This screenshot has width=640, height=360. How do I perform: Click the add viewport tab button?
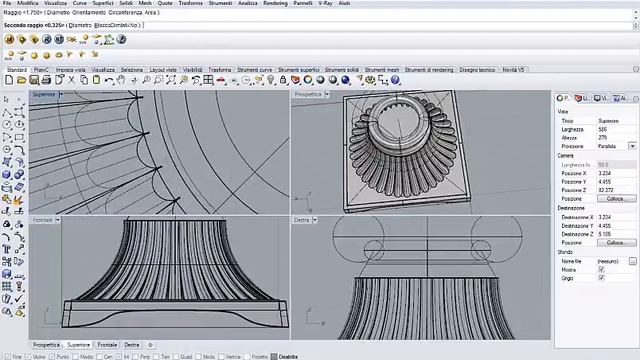[x=150, y=345]
